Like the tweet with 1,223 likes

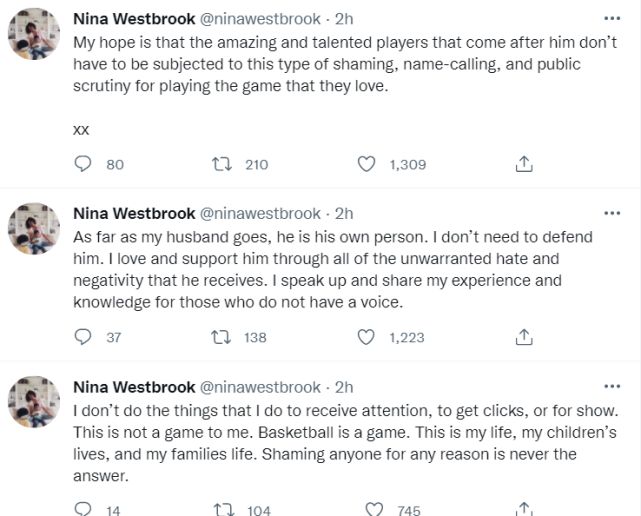tap(367, 337)
